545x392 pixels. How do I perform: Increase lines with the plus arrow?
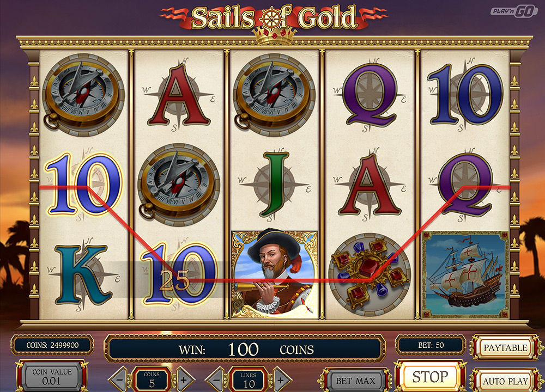point(281,380)
